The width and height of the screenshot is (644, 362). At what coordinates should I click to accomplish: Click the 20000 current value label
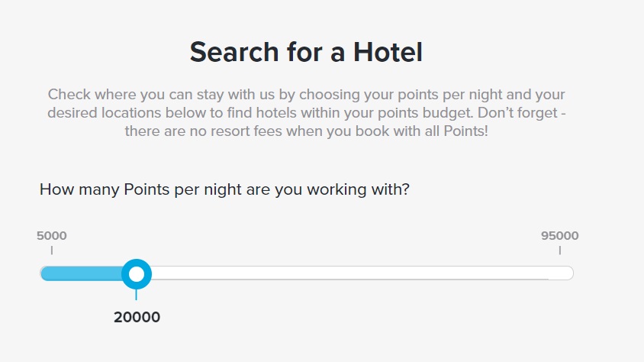[x=137, y=317]
